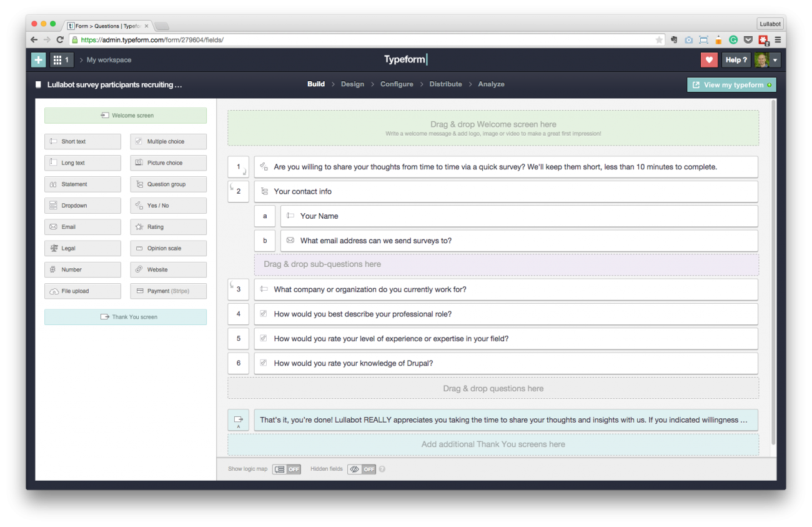The height and width of the screenshot is (527, 812).
Task: Open the user avatar account menu
Action: 767,60
